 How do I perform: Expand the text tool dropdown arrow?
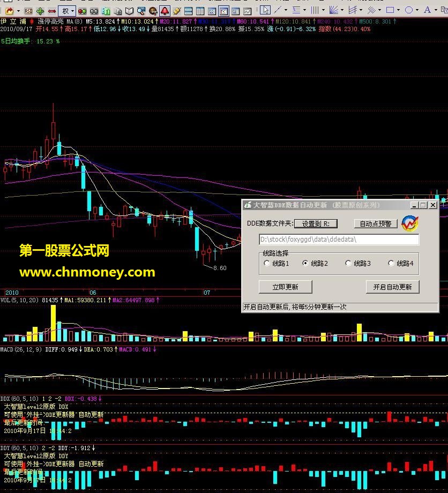436,10
